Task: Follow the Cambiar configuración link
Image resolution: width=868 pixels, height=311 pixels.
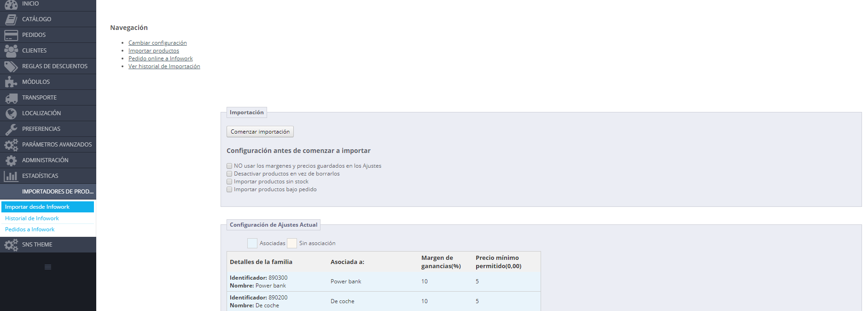Action: coord(157,43)
